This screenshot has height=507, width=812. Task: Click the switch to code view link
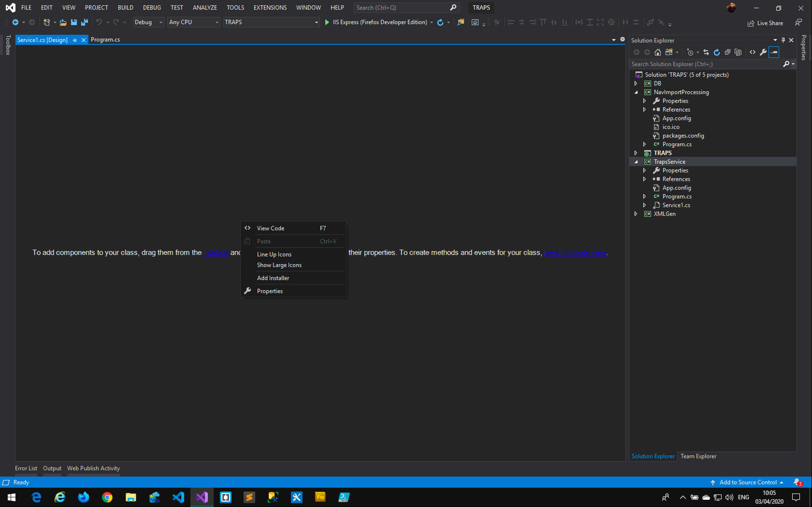click(575, 253)
